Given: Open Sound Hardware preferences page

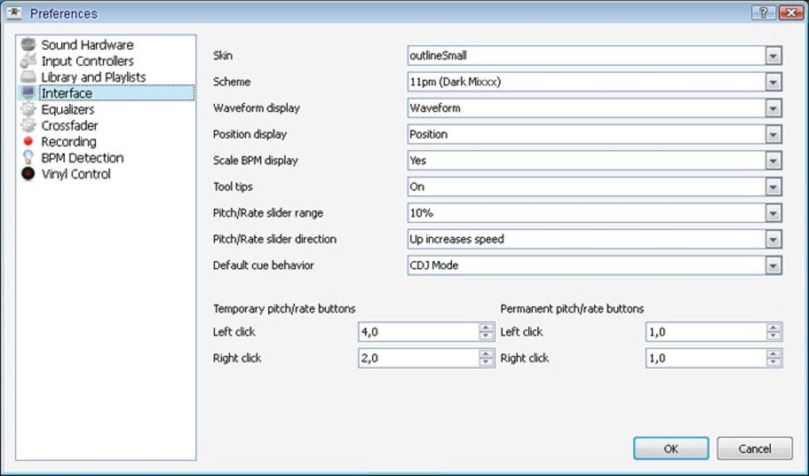Looking at the screenshot, I should [87, 45].
